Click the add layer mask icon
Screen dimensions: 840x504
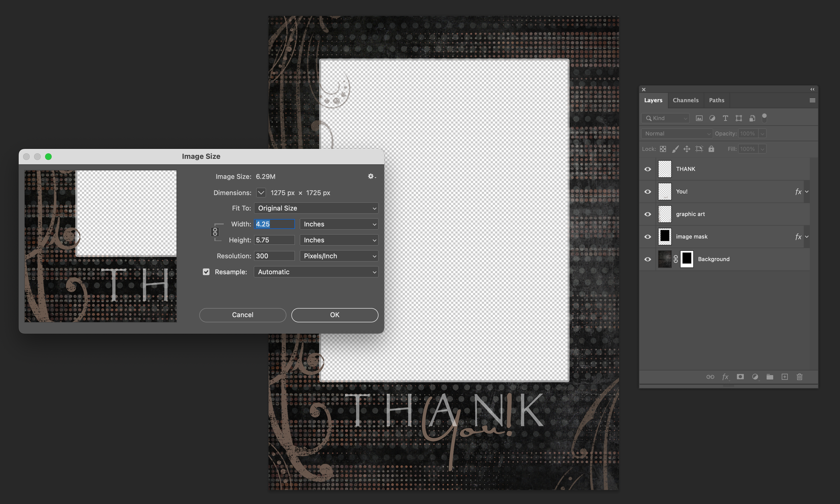tap(740, 377)
